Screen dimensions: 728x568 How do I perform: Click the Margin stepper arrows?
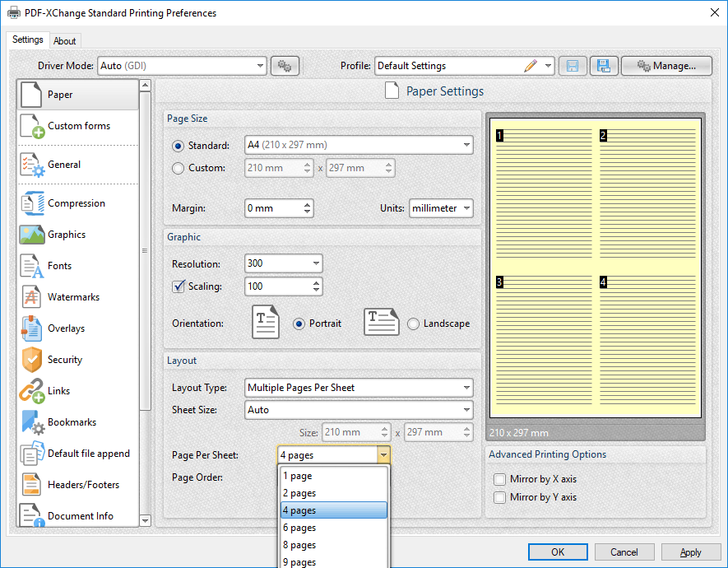(308, 208)
